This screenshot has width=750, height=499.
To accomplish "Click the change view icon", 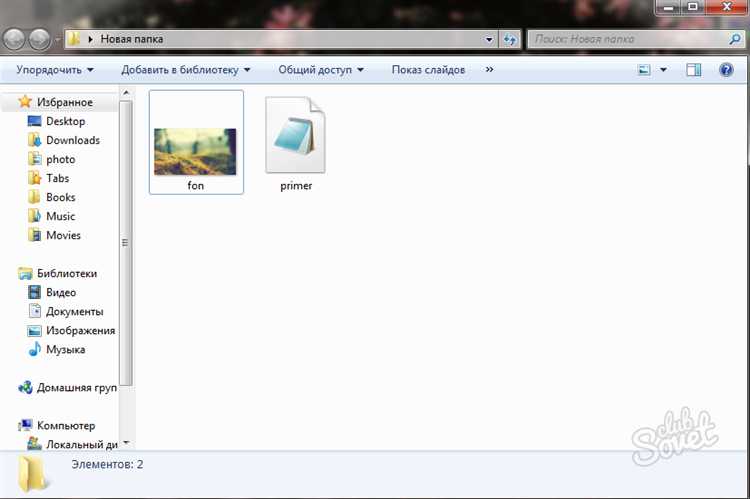I will (645, 70).
